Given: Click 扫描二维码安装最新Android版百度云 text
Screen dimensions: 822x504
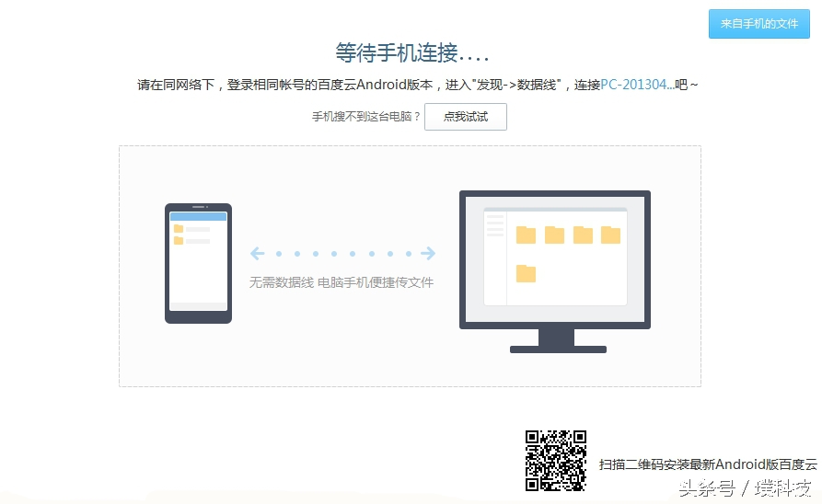Looking at the screenshot, I should (708, 464).
